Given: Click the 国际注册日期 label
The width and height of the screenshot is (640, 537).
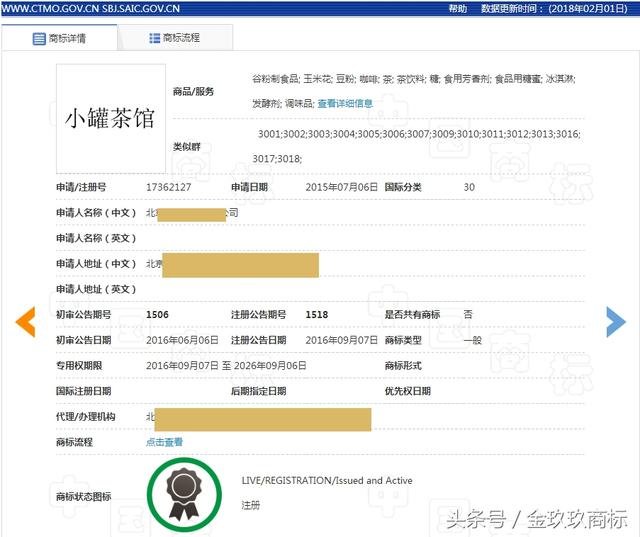Looking at the screenshot, I should click(x=84, y=391).
